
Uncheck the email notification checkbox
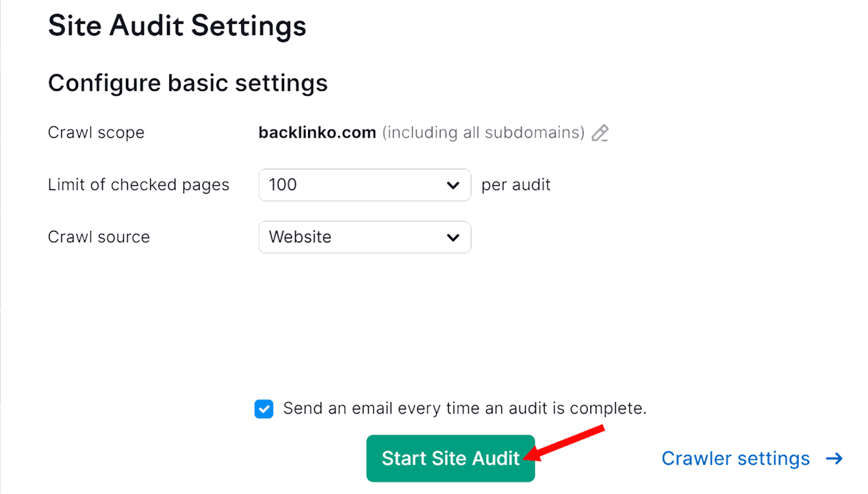pos(264,409)
